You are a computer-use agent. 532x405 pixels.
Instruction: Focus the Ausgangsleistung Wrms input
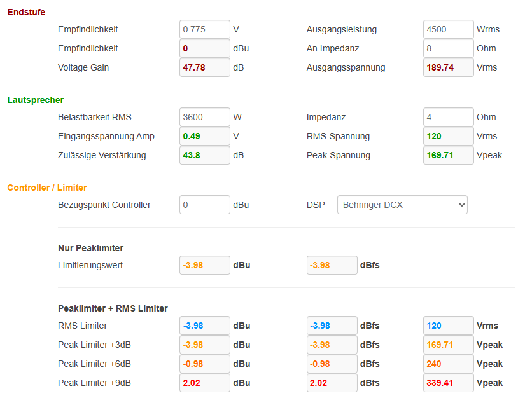[x=448, y=29]
